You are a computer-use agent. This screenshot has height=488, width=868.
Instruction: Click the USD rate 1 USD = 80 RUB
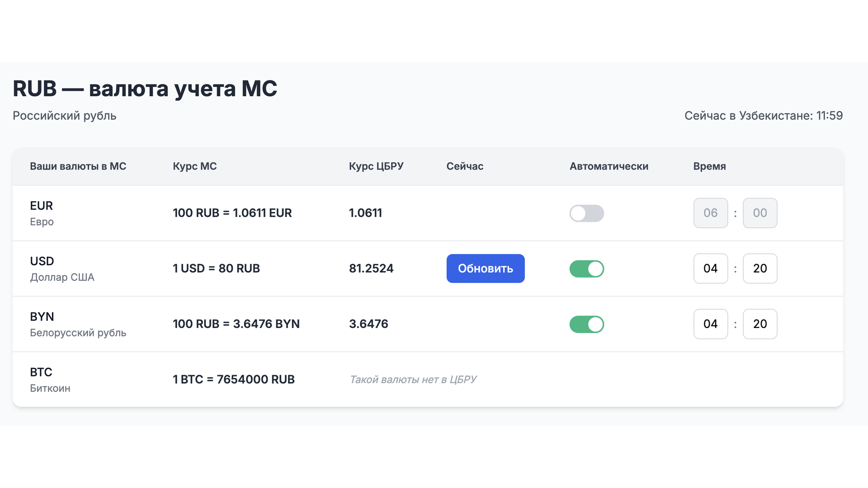[216, 268]
